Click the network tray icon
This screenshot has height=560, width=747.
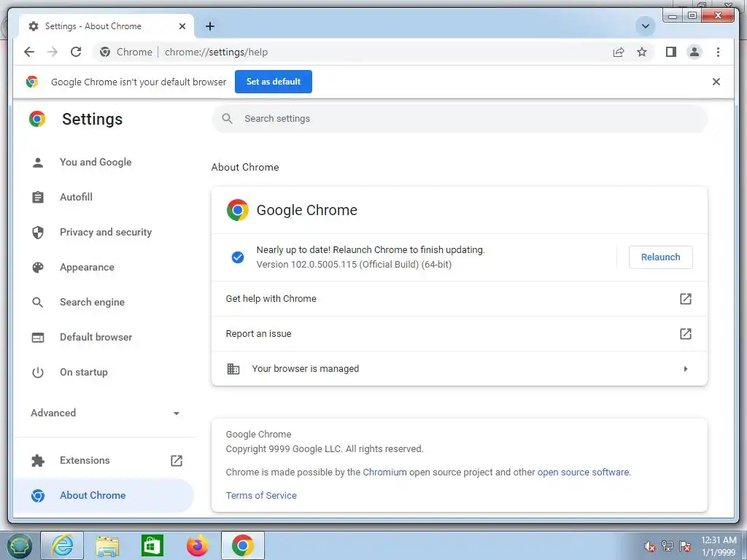[x=667, y=546]
